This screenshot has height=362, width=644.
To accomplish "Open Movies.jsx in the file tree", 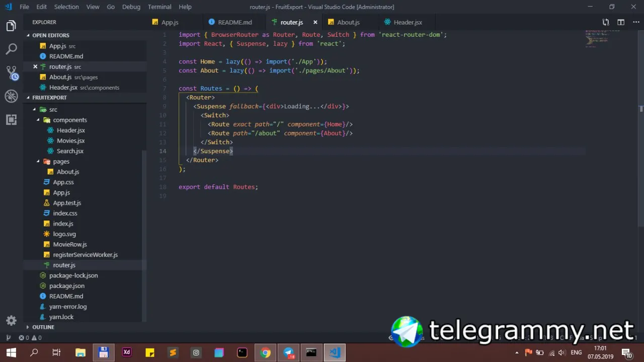I will (x=70, y=140).
